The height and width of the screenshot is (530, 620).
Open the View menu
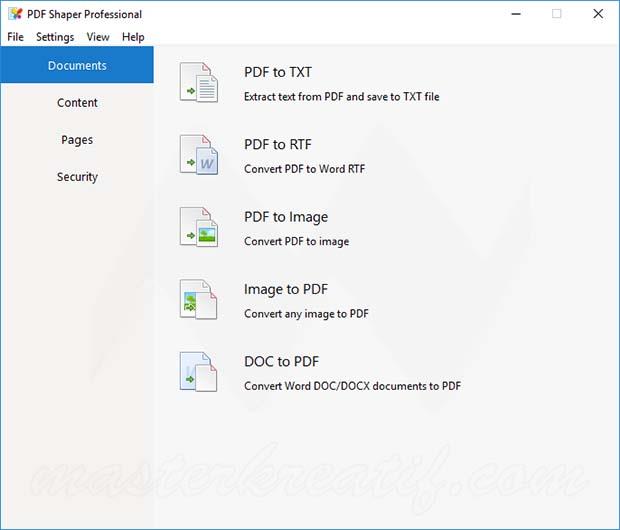click(98, 37)
